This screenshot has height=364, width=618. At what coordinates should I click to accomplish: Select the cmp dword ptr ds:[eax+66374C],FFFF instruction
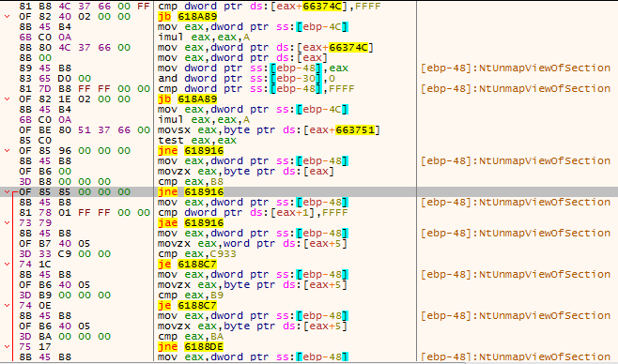coord(270,7)
